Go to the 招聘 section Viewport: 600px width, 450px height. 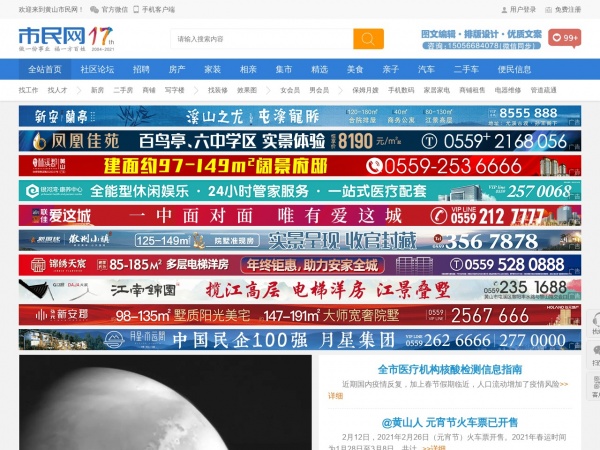(x=141, y=69)
